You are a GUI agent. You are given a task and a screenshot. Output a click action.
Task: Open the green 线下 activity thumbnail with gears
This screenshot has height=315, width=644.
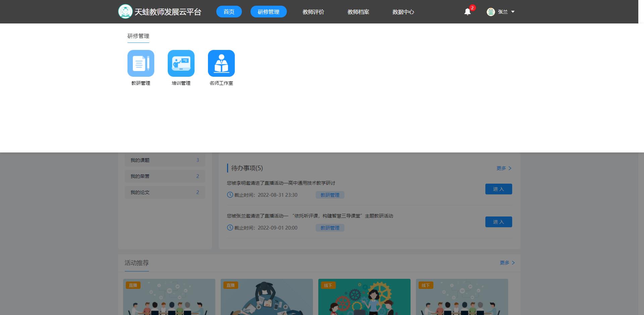[364, 297]
